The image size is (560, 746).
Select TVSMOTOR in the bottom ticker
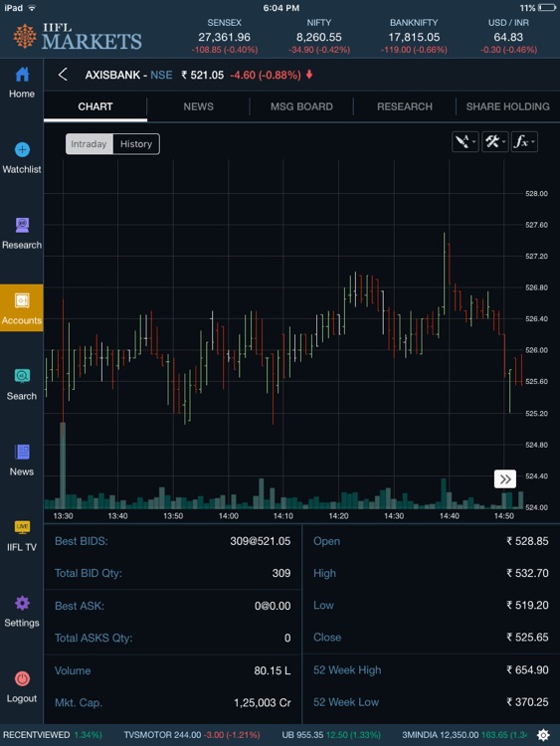pos(192,735)
